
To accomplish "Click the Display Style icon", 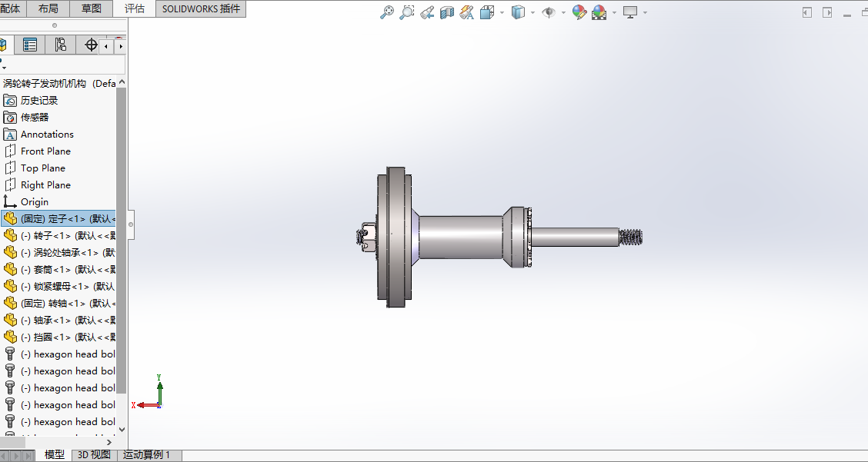I will pos(518,12).
